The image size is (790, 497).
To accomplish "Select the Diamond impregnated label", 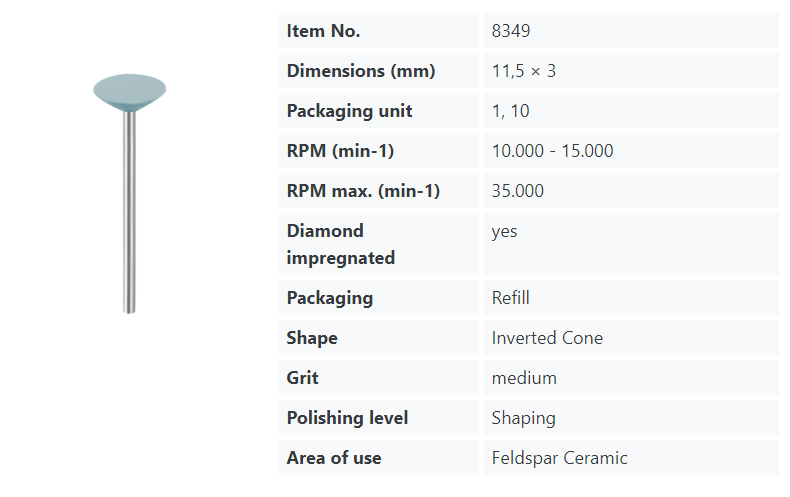I will (x=340, y=244).
